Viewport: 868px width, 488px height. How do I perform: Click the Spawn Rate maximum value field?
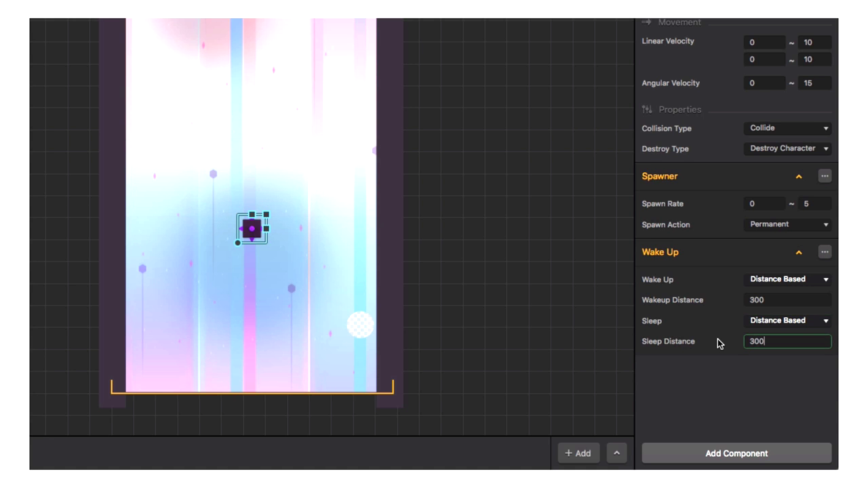coord(814,204)
